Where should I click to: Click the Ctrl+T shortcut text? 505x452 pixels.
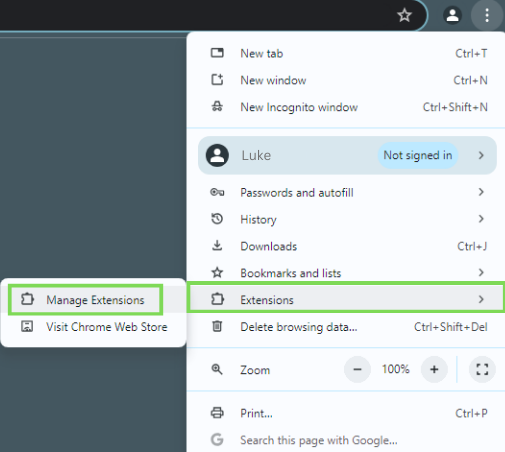pyautogui.click(x=471, y=53)
